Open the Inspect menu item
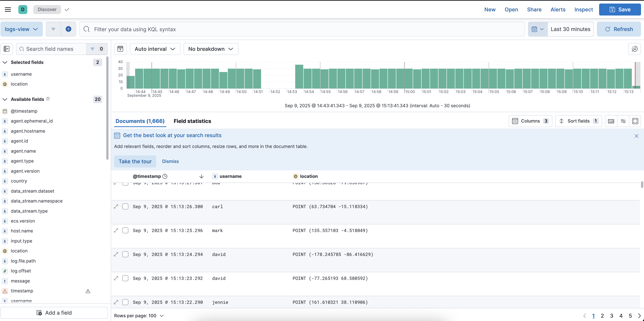This screenshot has height=321, width=644. coord(583,10)
